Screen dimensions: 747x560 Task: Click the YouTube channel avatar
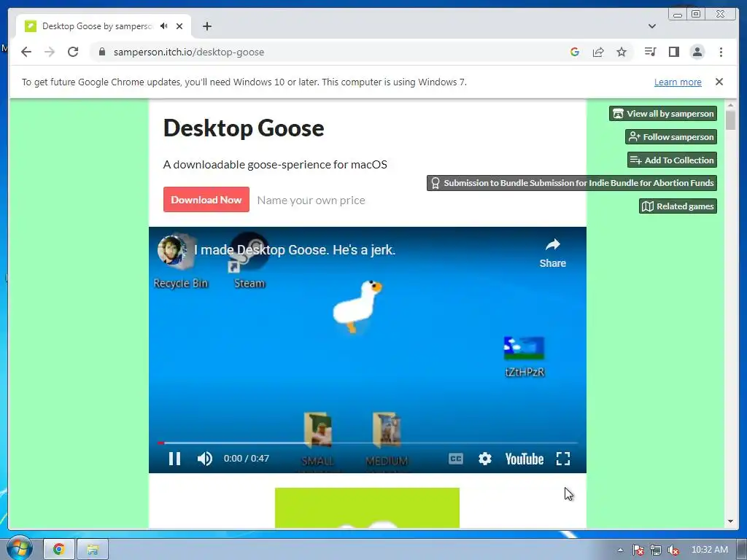[171, 249]
